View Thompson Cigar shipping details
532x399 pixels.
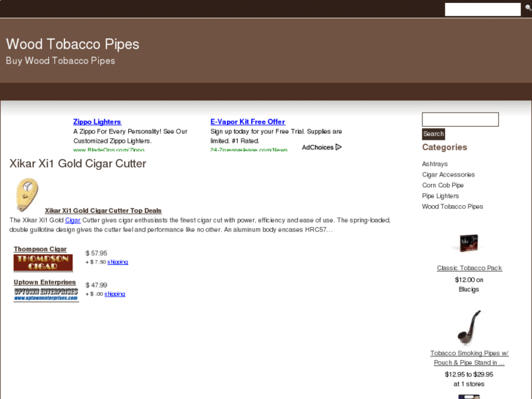coord(117,262)
